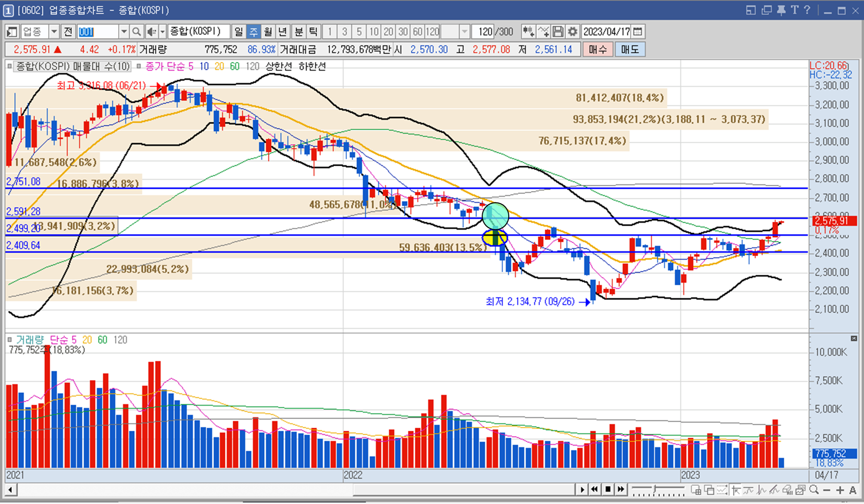This screenshot has width=864, height=504.
Task: Click the left scroll arrow of chart scrollbar
Action: tap(10, 490)
